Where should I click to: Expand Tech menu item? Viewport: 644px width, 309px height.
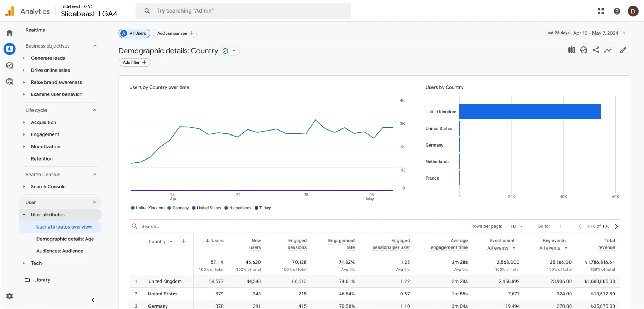pyautogui.click(x=24, y=263)
